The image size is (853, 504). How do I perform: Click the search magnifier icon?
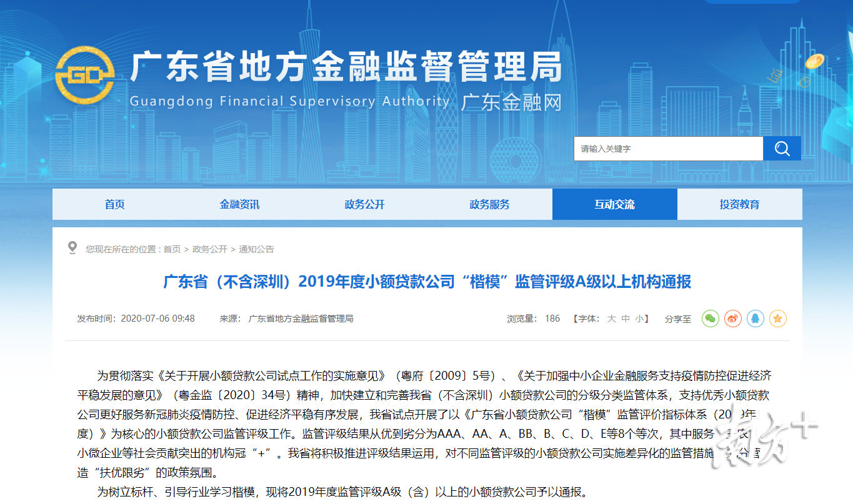(782, 148)
